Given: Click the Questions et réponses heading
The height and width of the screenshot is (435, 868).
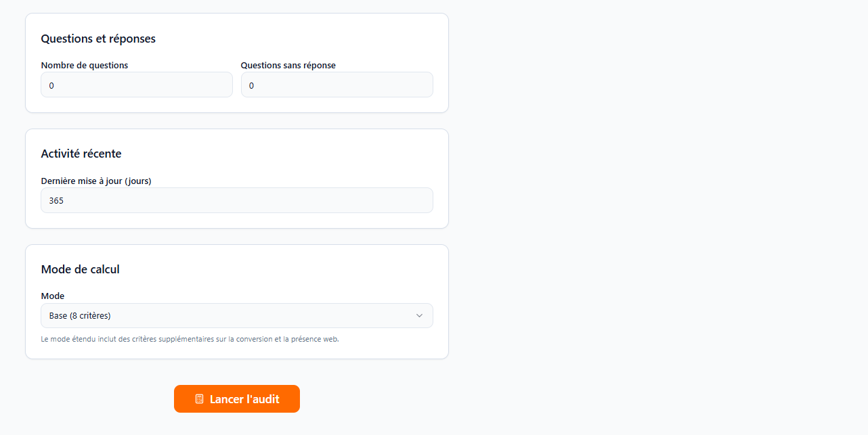Looking at the screenshot, I should click(98, 39).
